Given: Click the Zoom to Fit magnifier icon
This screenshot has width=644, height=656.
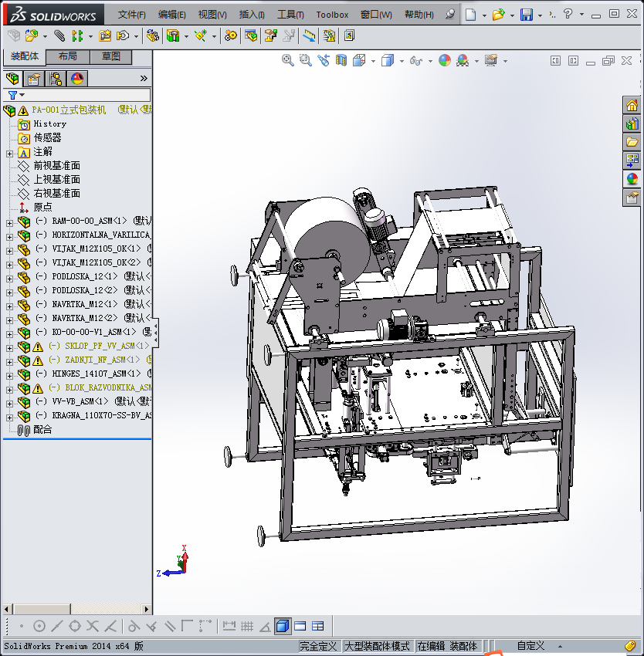Looking at the screenshot, I should coord(287,60).
